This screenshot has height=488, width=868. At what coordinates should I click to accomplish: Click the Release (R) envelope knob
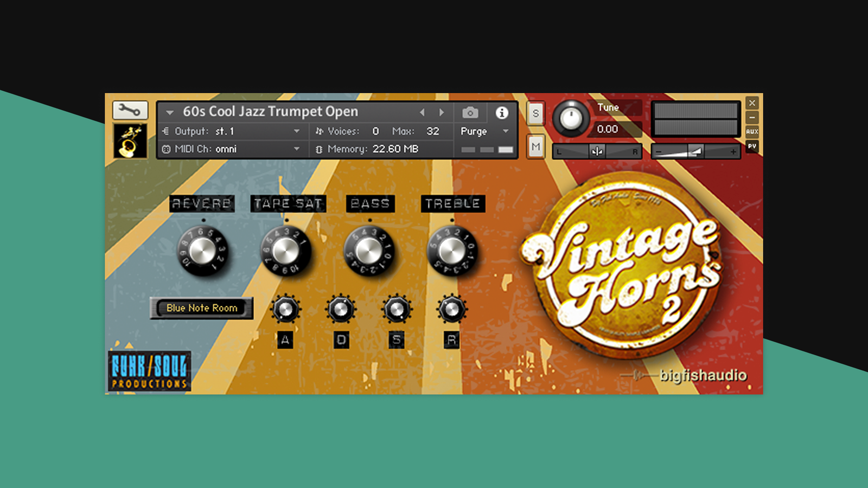(x=452, y=310)
